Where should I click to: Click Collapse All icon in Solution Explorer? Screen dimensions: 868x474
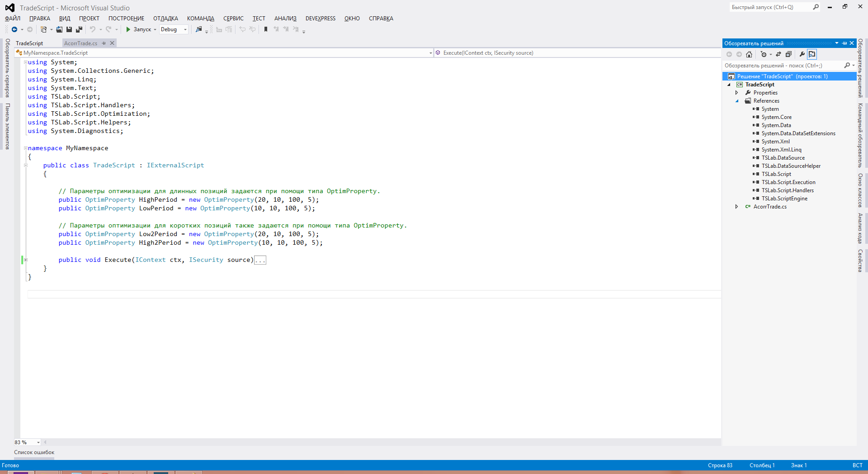788,54
